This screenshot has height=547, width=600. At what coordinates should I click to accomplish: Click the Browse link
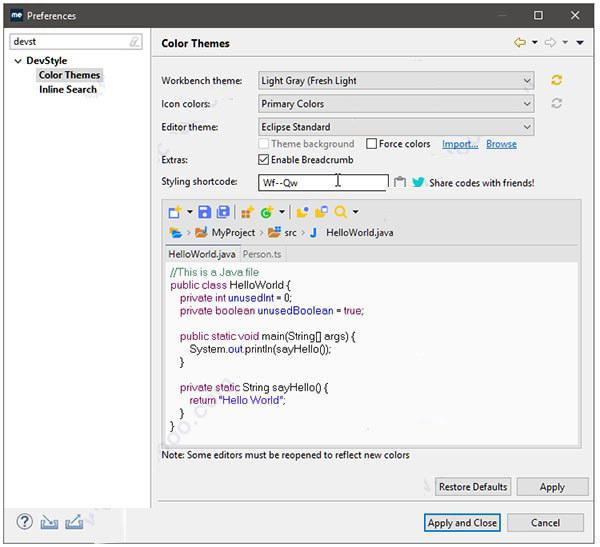pos(501,144)
